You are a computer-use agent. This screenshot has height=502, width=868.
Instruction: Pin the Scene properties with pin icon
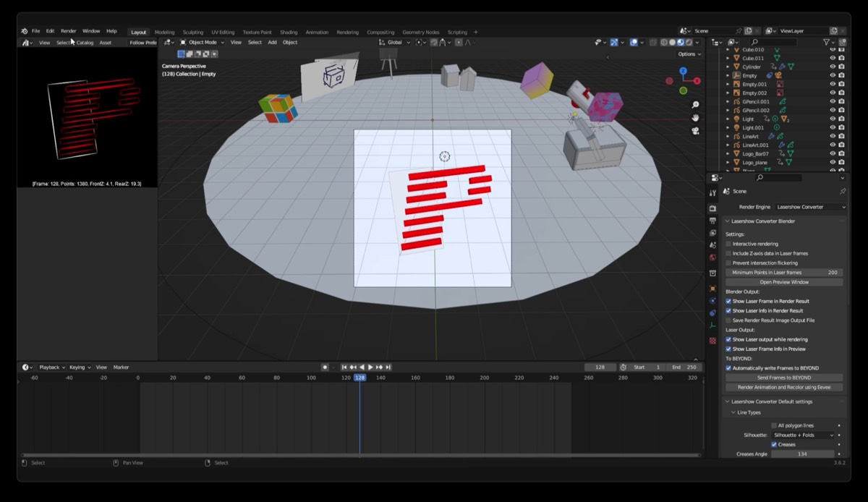(842, 192)
